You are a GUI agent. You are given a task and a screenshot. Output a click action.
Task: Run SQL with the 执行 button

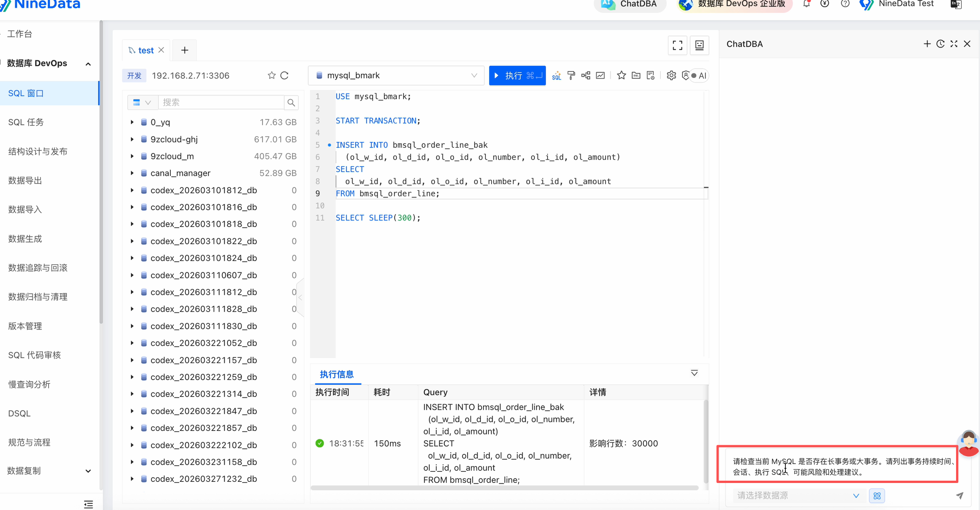[x=517, y=75]
